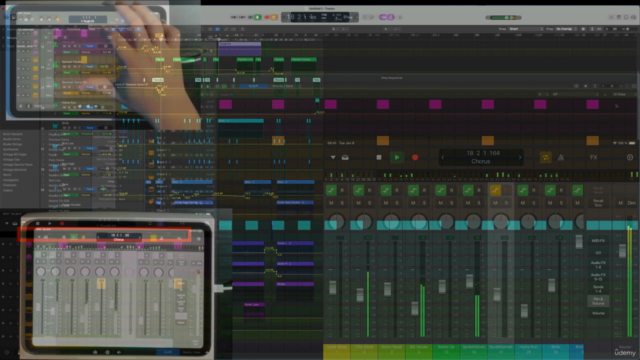
Task: Go to next marker with right chevron
Action: (x=520, y=157)
